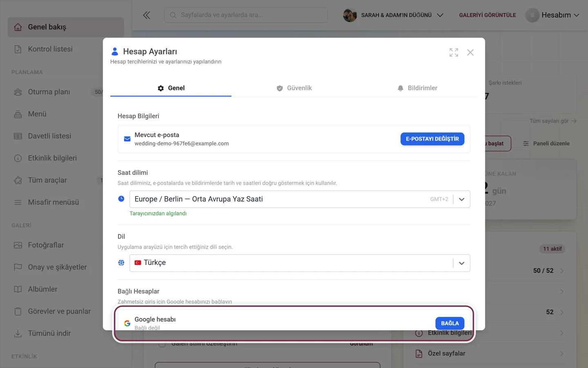Focus the Sayfalarda ve ayarlarda ara search field

(x=246, y=15)
